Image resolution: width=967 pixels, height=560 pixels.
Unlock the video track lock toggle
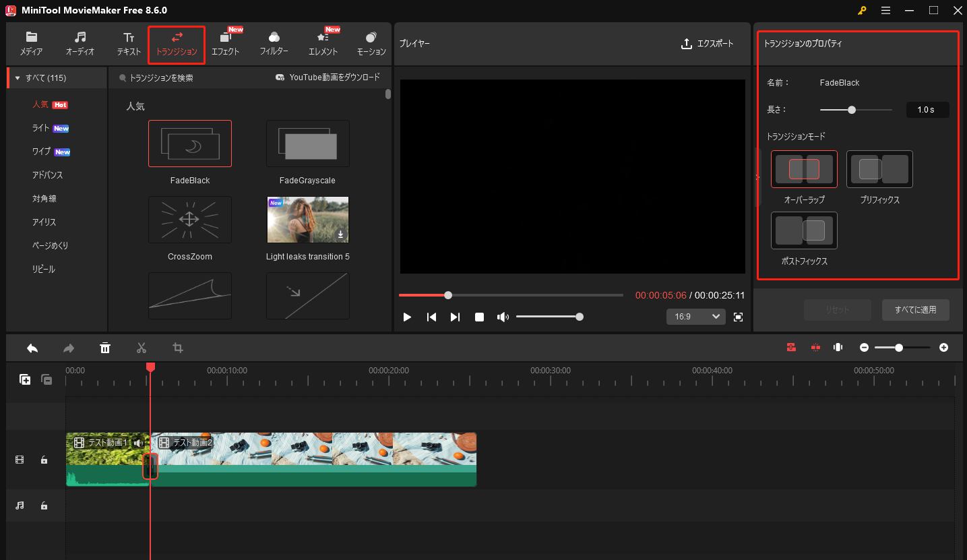coord(44,460)
